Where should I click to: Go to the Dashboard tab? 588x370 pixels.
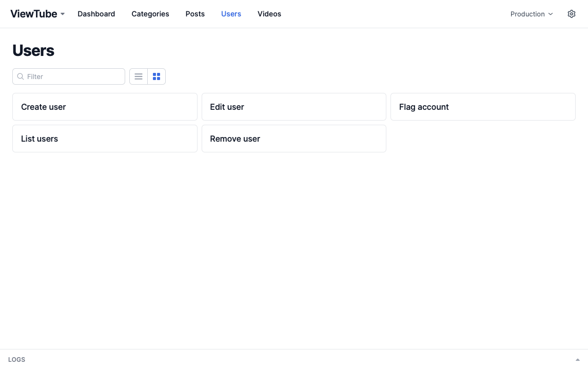pos(96,14)
